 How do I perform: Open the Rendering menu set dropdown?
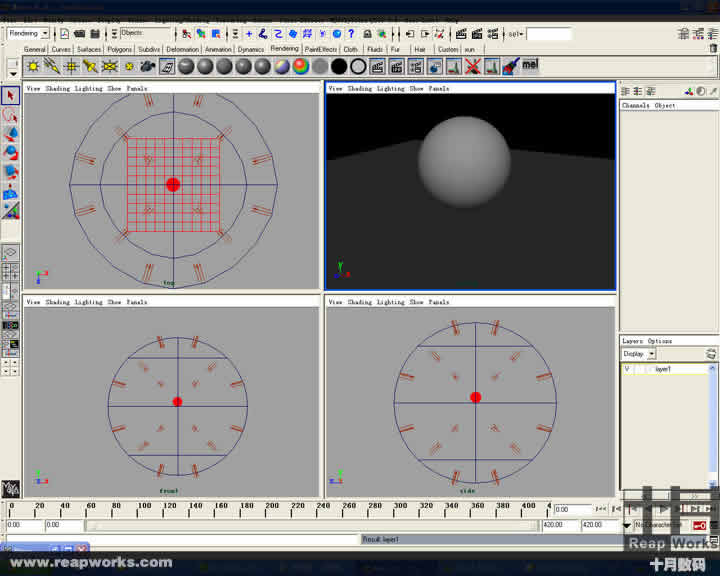44,33
